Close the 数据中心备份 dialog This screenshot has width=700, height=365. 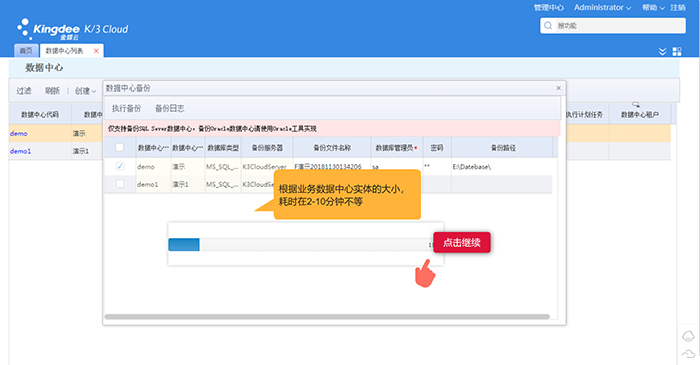(x=558, y=88)
